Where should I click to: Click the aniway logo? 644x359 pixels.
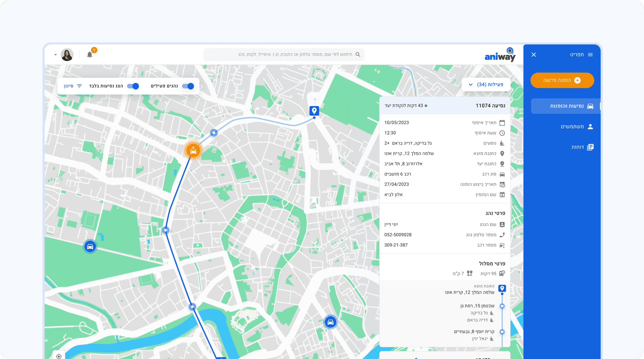click(x=500, y=55)
